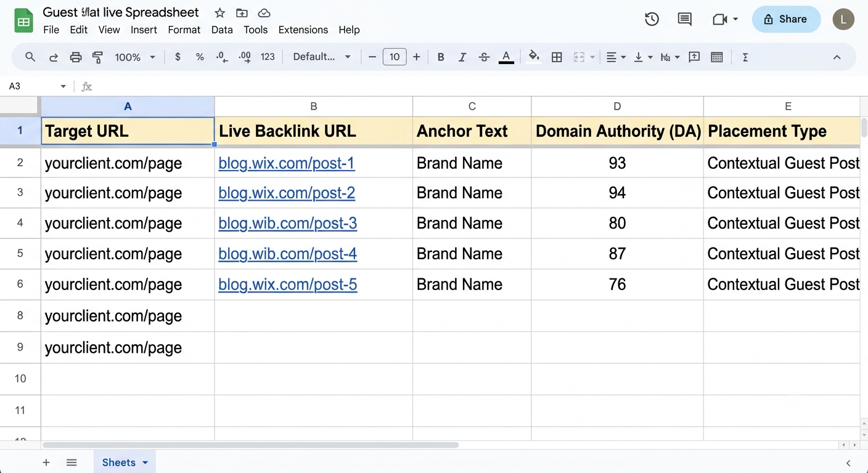
Task: Add a new sheet with plus
Action: (x=46, y=463)
